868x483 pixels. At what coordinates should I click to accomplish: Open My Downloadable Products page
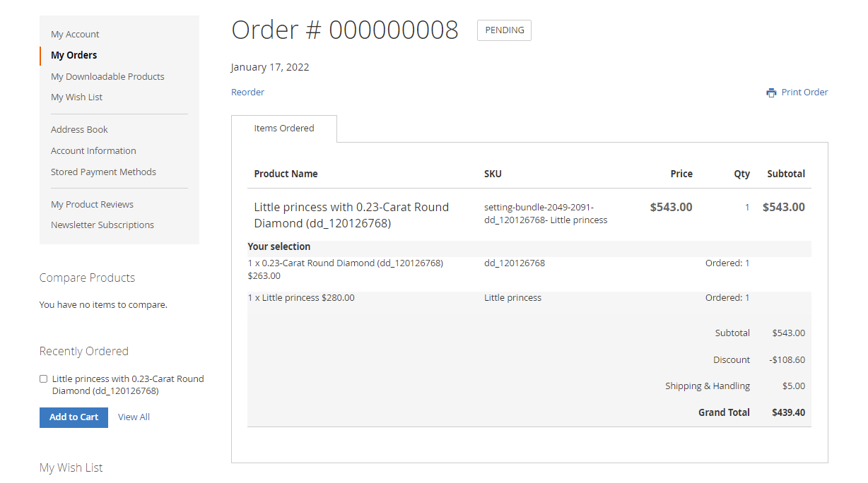(107, 76)
